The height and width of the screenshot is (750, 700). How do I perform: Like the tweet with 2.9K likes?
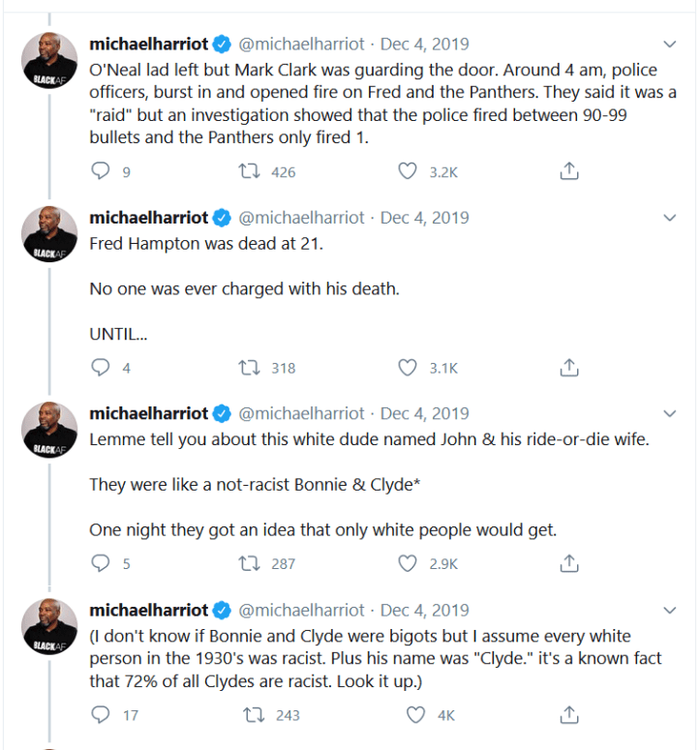point(408,563)
